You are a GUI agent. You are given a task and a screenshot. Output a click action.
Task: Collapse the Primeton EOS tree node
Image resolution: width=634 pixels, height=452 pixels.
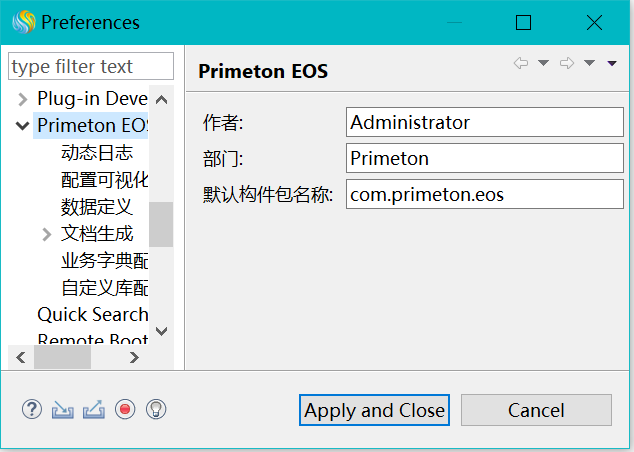click(22, 126)
